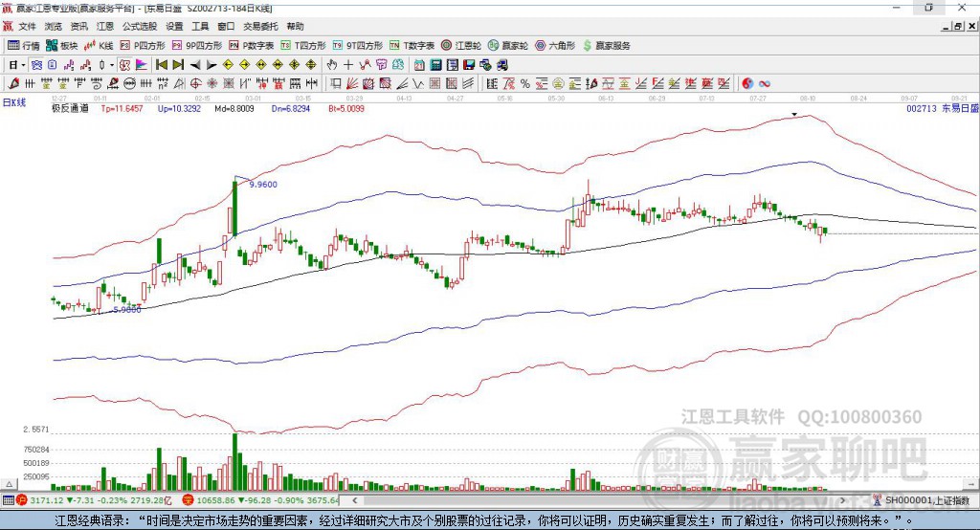Open the 交易委托 menu
980x530 pixels.
click(260, 26)
